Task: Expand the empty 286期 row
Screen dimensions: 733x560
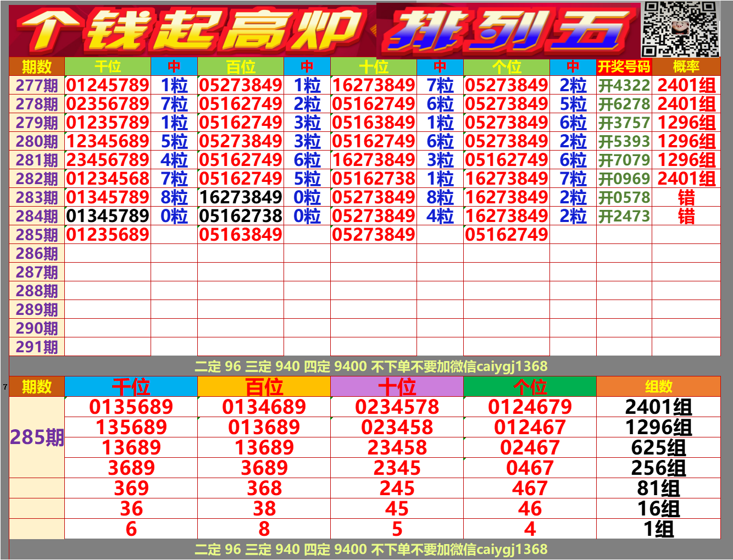Action: (x=35, y=253)
